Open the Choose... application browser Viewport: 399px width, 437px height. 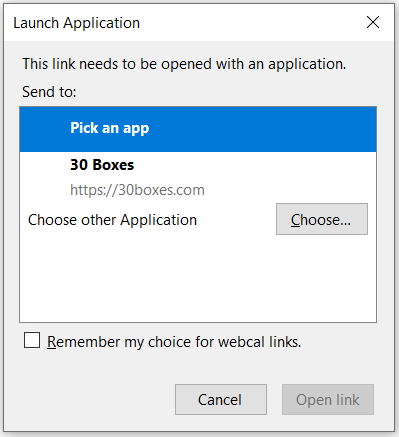click(322, 219)
